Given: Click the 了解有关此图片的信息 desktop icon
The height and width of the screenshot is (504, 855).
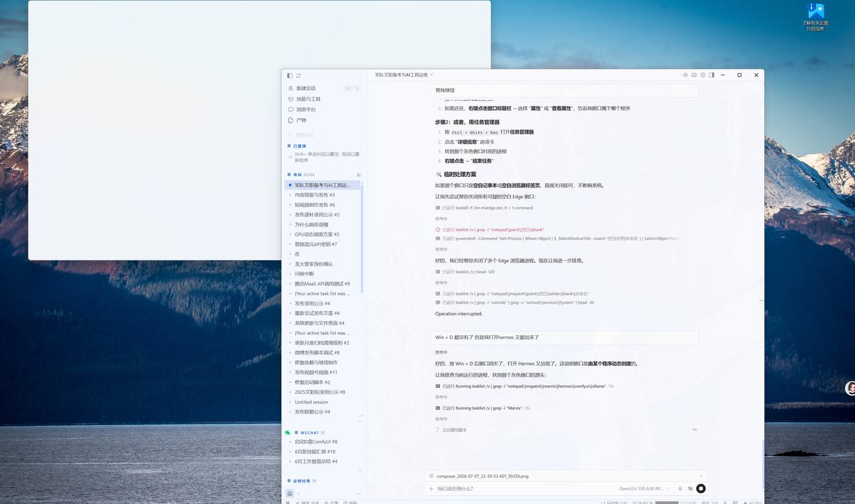Looking at the screenshot, I should (x=816, y=17).
